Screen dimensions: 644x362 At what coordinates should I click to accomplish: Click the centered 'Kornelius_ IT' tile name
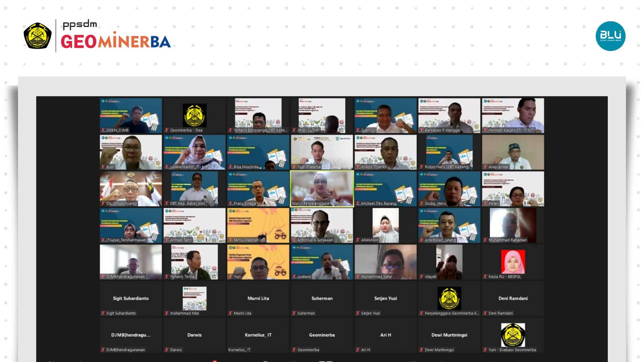coord(258,335)
